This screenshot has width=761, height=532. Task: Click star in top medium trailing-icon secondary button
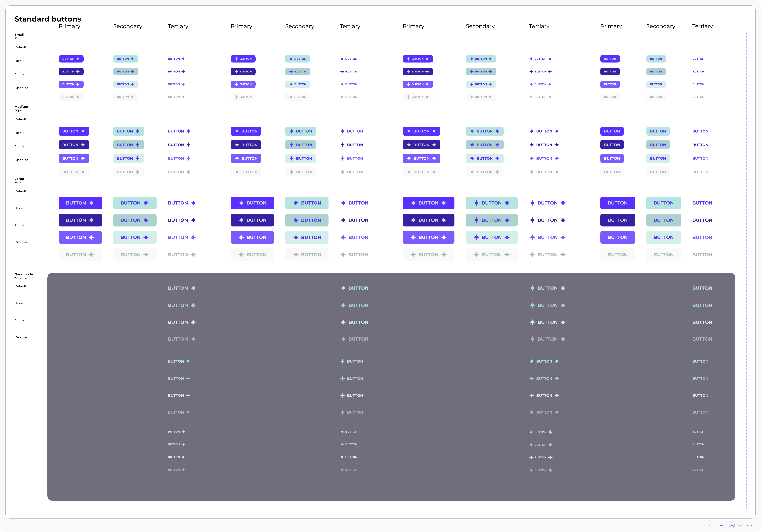(x=138, y=131)
